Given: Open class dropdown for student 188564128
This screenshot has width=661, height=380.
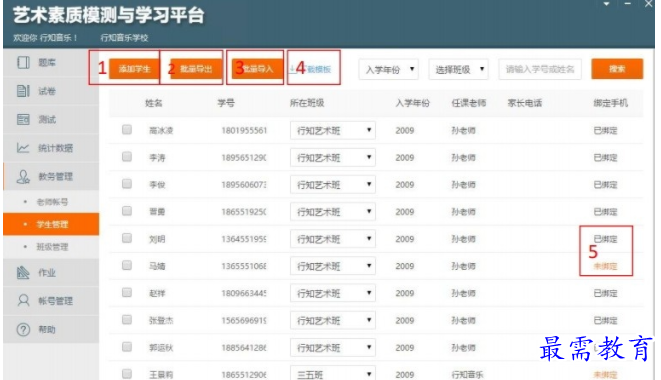Looking at the screenshot, I should 333,348.
